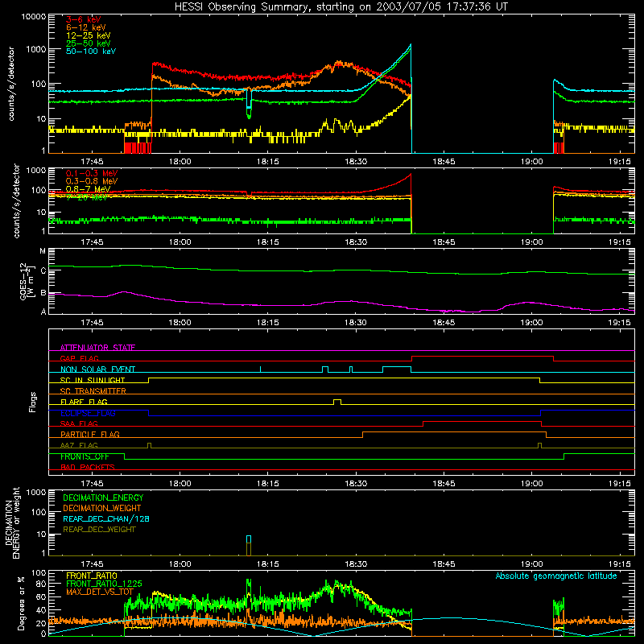Viewport: 644px width, 644px height.
Task: Click the Degrees or % axis label
Action: tap(21, 603)
